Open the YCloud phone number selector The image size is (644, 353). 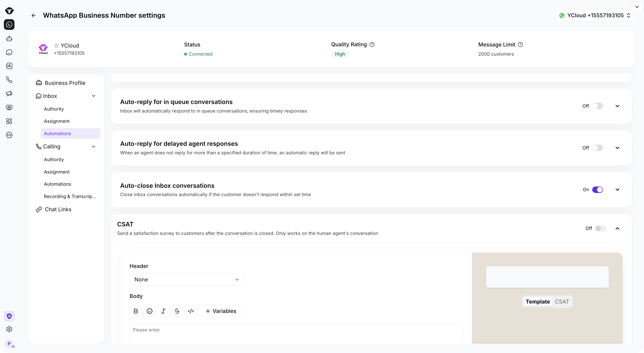click(x=595, y=16)
